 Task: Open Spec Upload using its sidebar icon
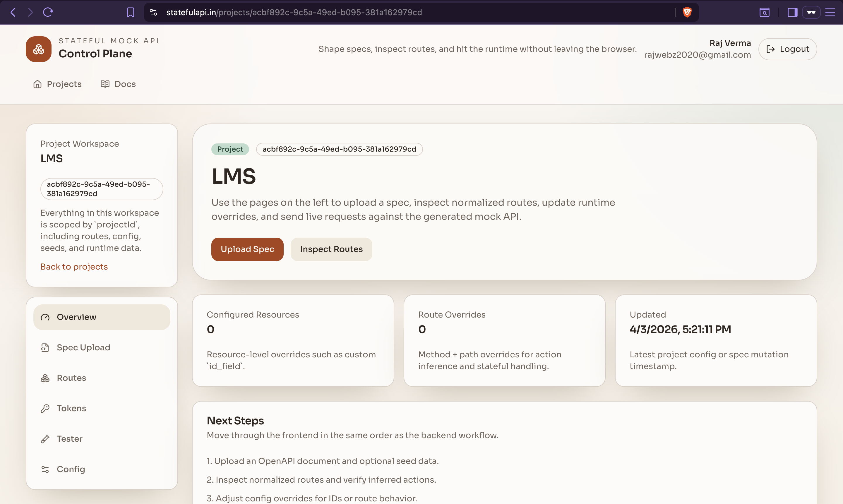45,347
